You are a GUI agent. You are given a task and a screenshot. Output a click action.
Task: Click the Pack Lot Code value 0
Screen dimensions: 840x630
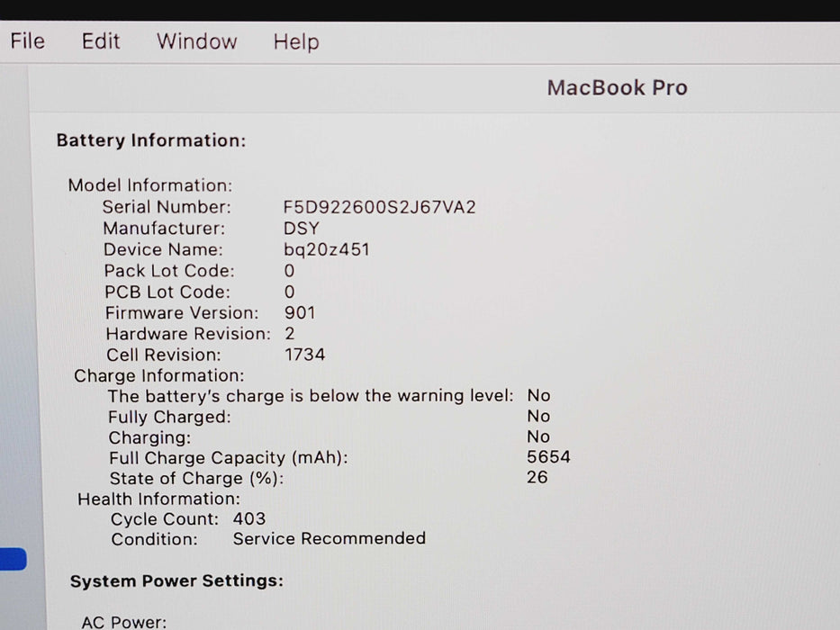[289, 271]
